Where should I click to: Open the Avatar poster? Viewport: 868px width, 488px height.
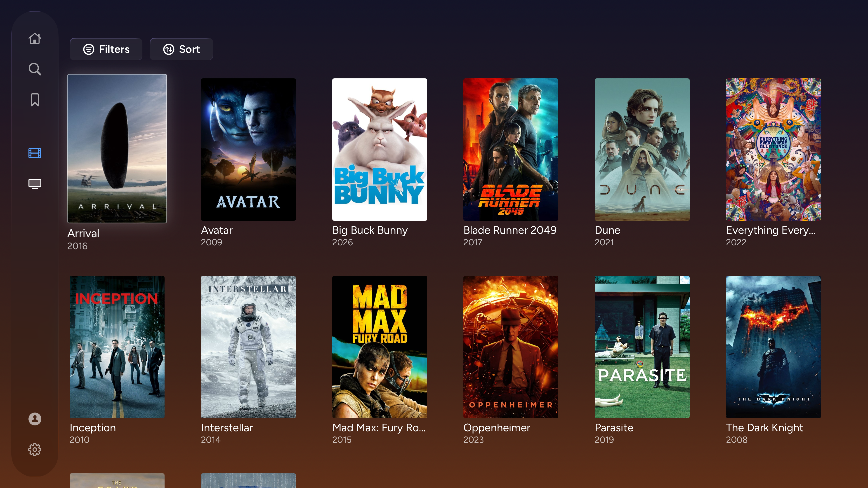point(248,150)
